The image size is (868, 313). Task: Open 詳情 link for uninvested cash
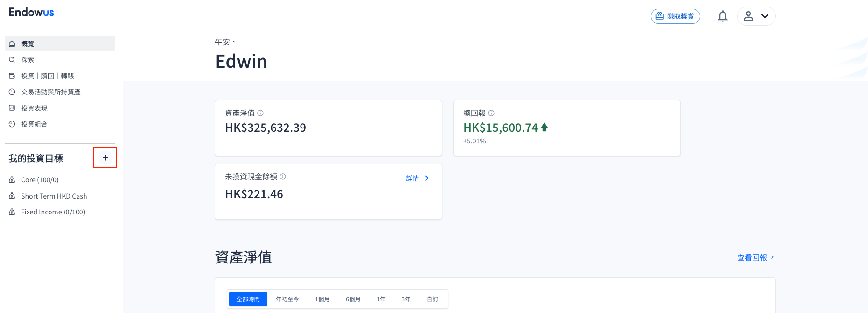click(417, 178)
